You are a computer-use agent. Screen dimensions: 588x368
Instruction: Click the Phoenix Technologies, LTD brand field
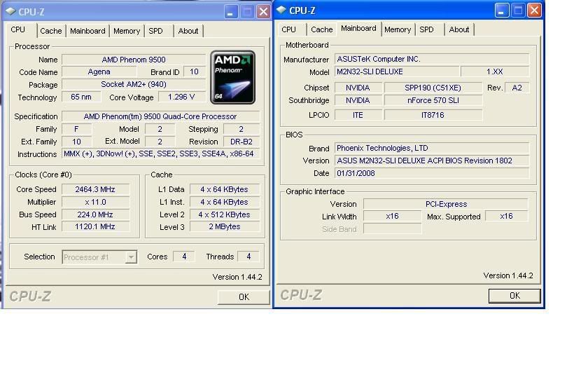coord(432,148)
